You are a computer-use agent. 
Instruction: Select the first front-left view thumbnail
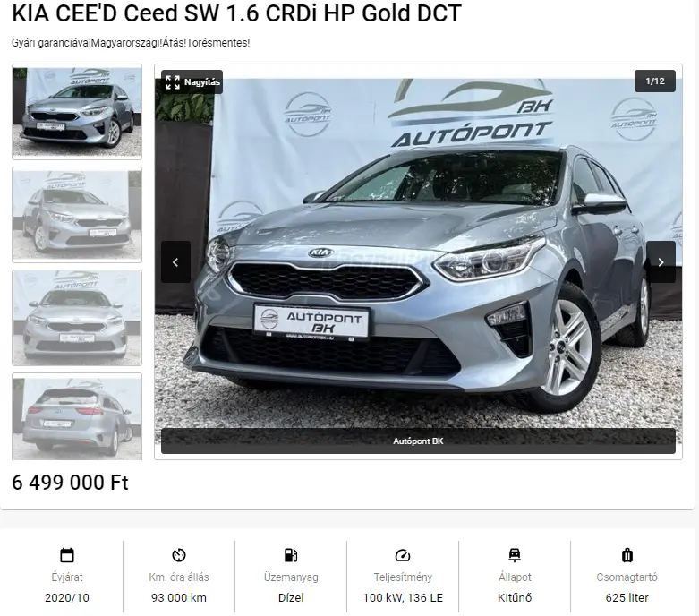pyautogui.click(x=77, y=112)
